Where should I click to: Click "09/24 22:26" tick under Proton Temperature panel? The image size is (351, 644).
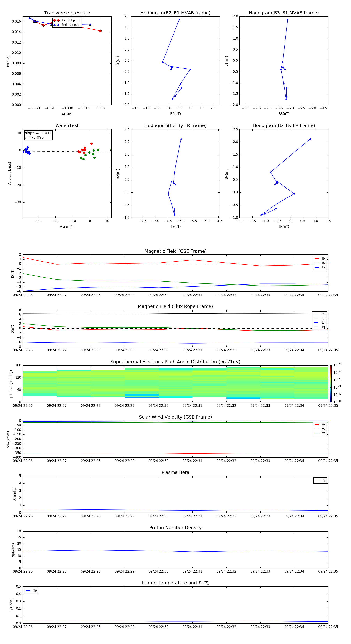23,627
